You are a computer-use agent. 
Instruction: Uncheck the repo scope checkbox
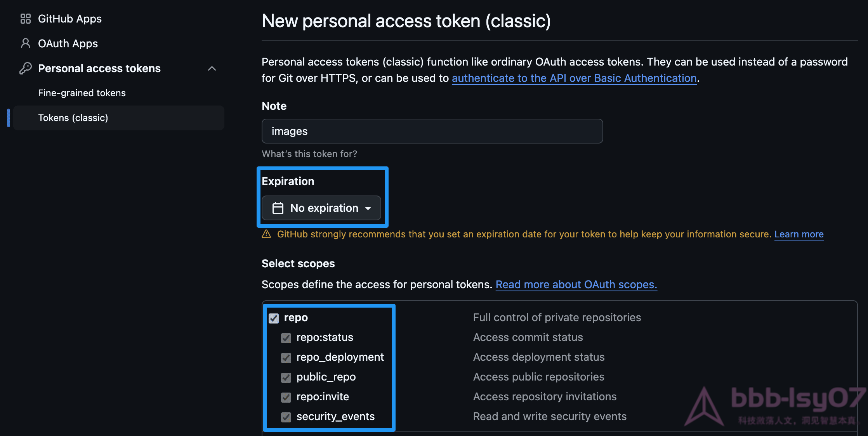click(274, 318)
